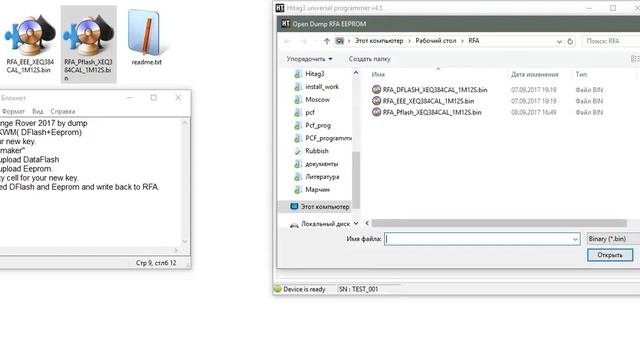Sort files by Дата изменения column header

click(534, 74)
